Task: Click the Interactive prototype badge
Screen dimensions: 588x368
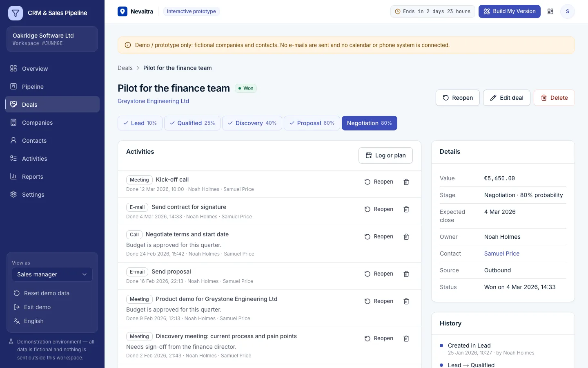Action: [191, 11]
